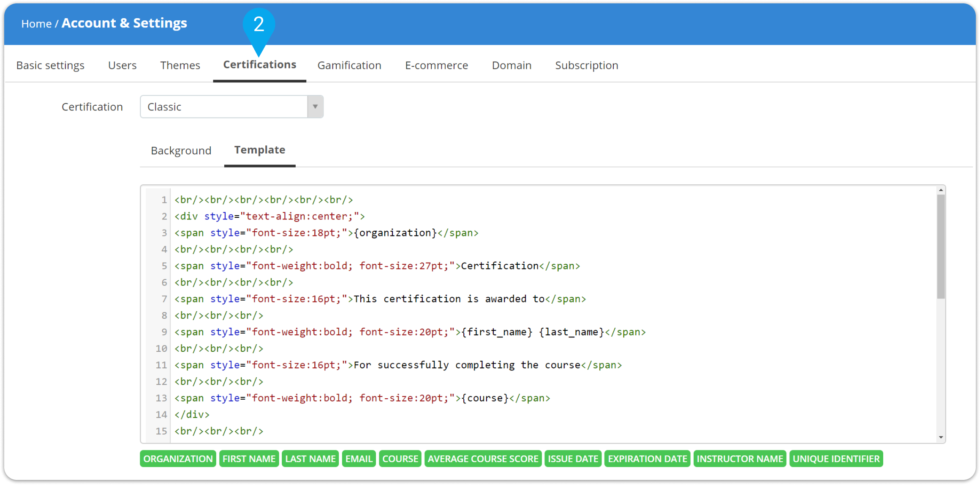Select the Template sub-tab
Screen dimensions: 980x485
click(x=260, y=150)
